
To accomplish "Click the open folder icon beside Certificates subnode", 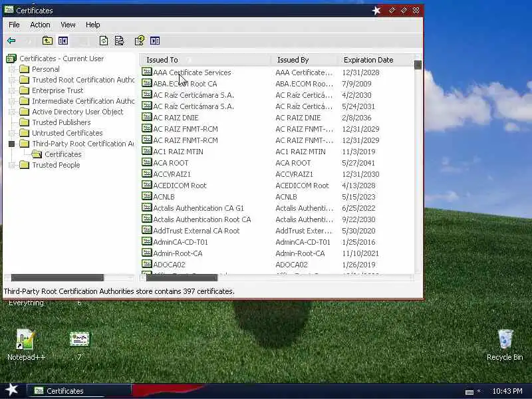I will (x=37, y=154).
